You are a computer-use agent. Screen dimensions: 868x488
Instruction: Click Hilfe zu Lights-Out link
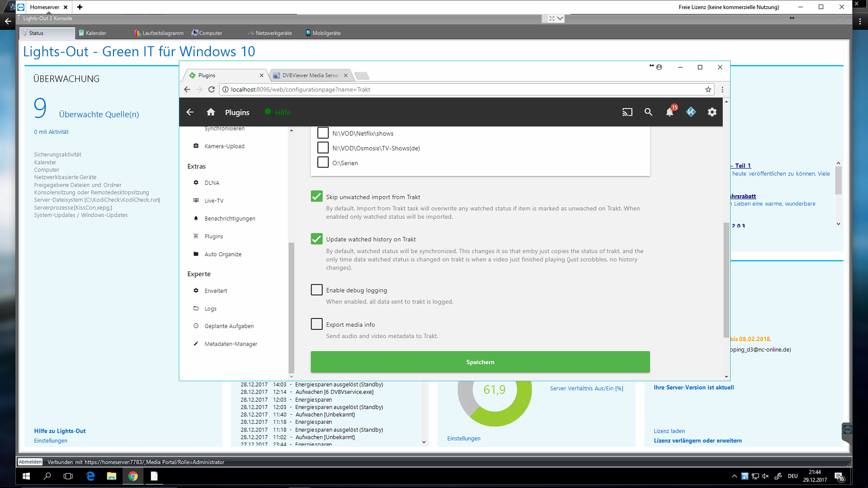click(60, 431)
